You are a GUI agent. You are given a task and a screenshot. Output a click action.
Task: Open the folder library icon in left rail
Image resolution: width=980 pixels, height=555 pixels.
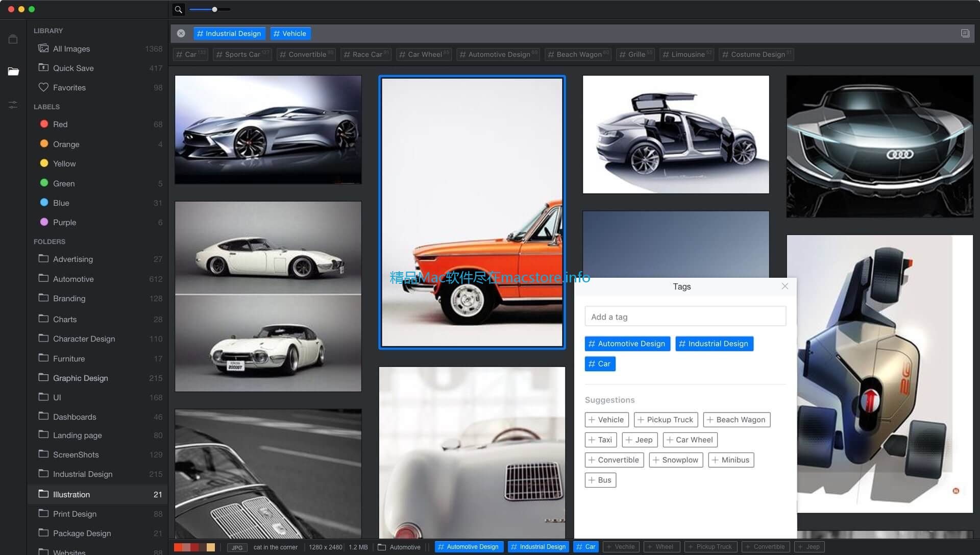13,71
